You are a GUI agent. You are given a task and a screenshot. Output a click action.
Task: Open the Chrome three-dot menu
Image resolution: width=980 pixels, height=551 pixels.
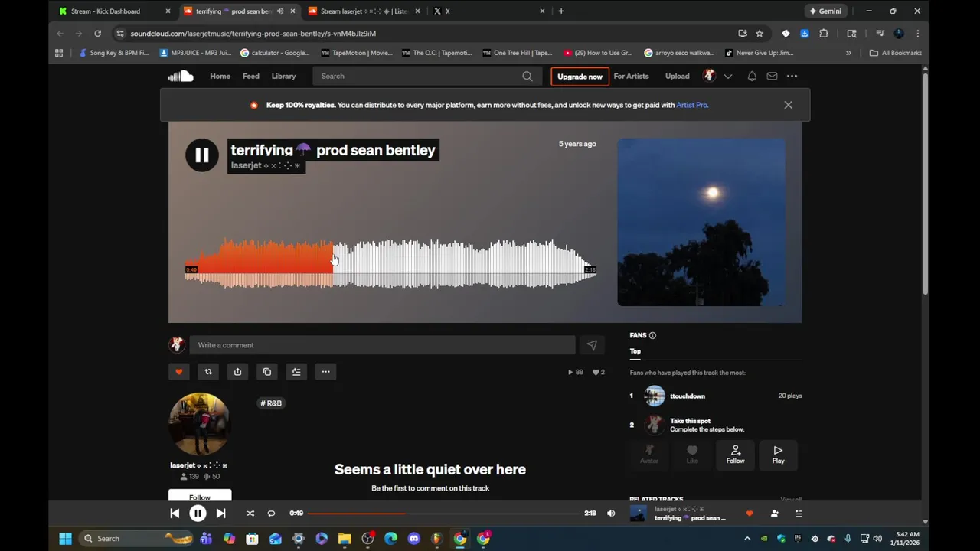coord(917,34)
